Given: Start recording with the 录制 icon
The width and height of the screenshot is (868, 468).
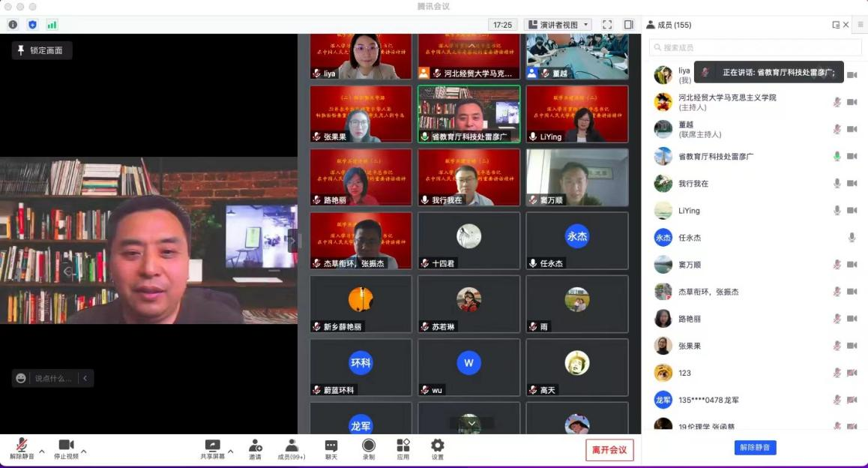Looking at the screenshot, I should tap(369, 448).
